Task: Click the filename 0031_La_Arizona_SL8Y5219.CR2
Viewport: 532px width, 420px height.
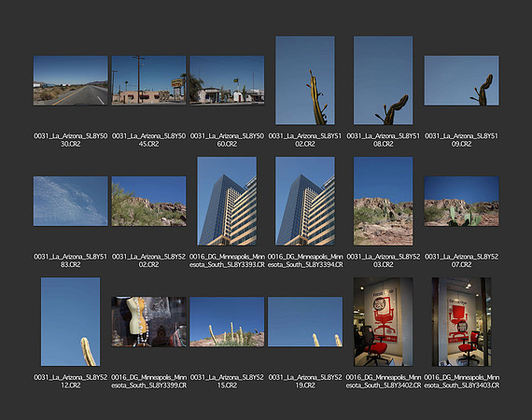Action: [x=305, y=381]
